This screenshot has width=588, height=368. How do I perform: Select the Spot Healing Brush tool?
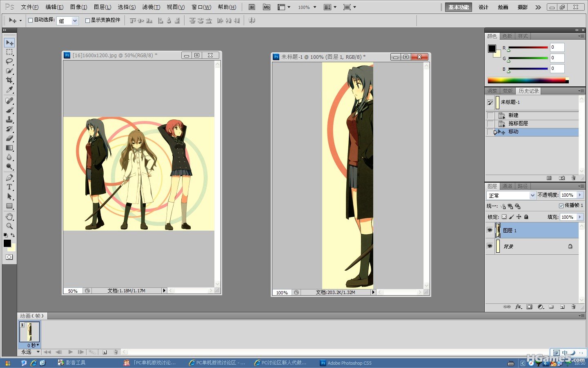(x=9, y=101)
